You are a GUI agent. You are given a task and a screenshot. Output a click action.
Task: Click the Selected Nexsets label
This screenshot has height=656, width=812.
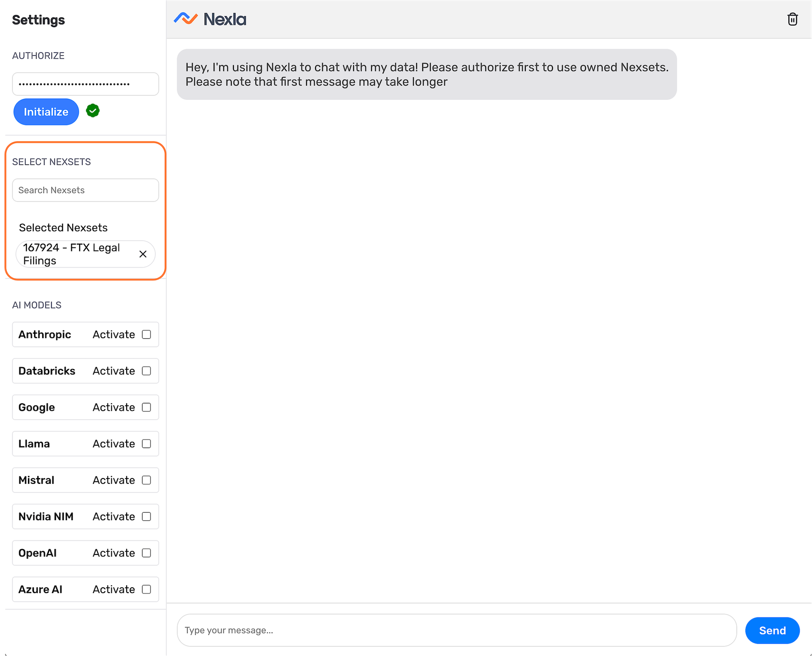(x=63, y=227)
